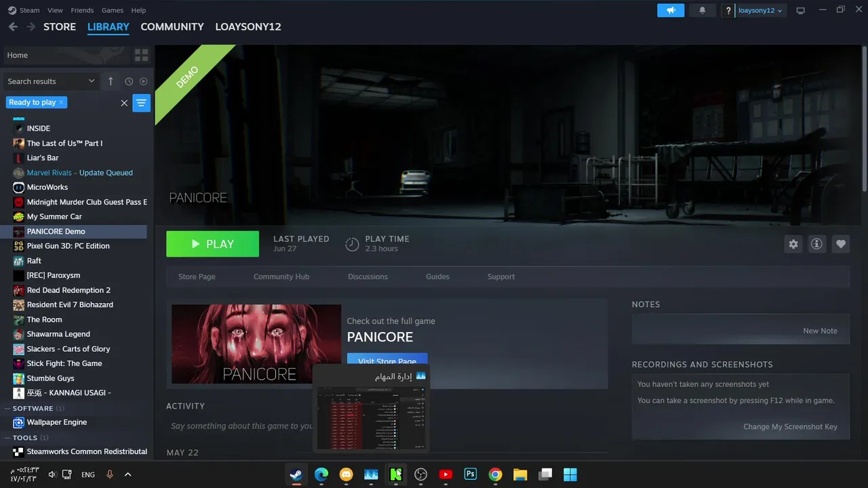The width and height of the screenshot is (868, 488).
Task: Go to the STORE tab
Action: pyautogui.click(x=60, y=26)
